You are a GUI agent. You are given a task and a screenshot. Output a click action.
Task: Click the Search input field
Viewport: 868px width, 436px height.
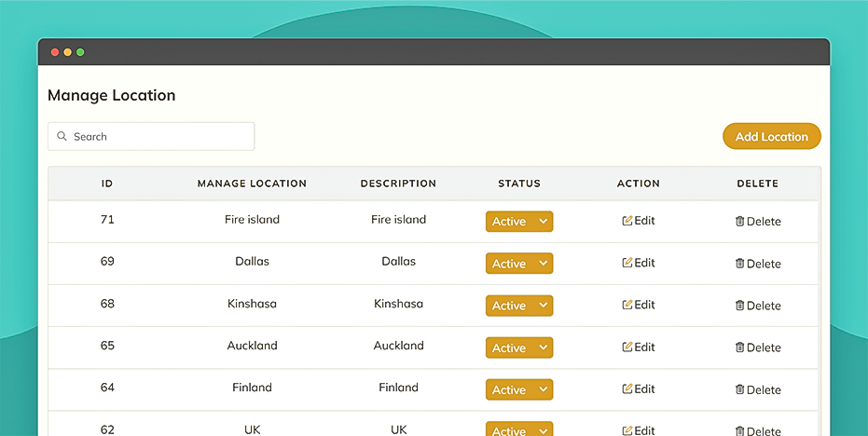click(151, 136)
